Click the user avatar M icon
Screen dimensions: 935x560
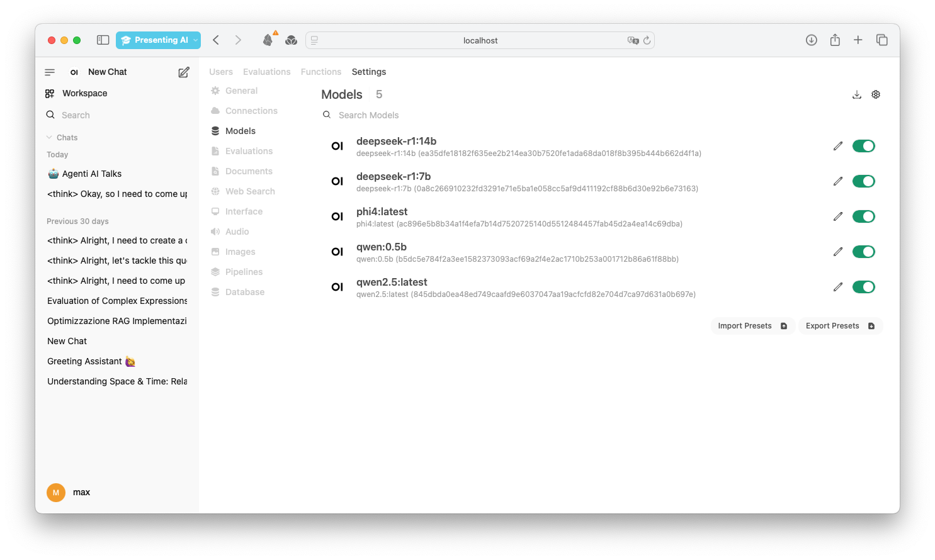click(56, 493)
